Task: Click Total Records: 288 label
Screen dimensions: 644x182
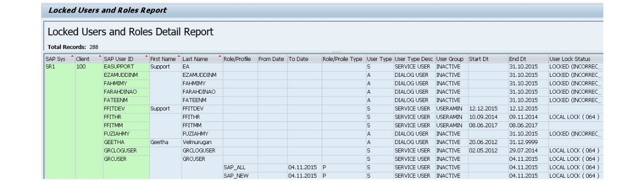Action: pyautogui.click(x=73, y=47)
